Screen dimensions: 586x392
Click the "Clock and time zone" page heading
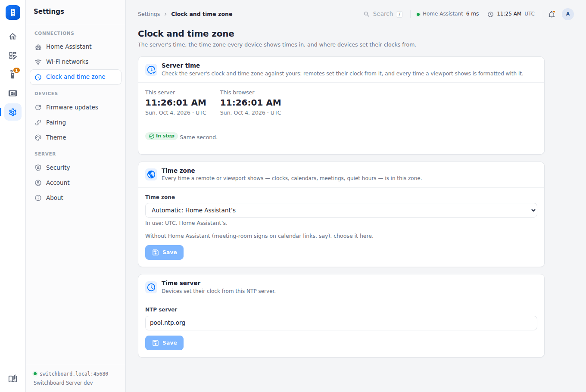pos(186,34)
